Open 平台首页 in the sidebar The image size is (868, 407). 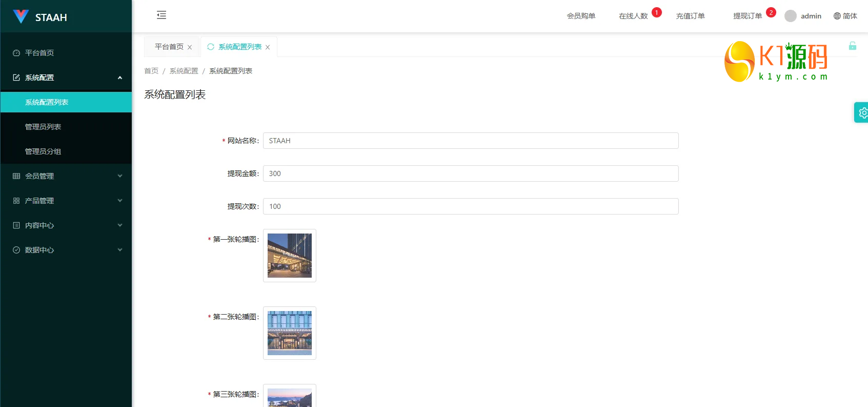tap(66, 53)
